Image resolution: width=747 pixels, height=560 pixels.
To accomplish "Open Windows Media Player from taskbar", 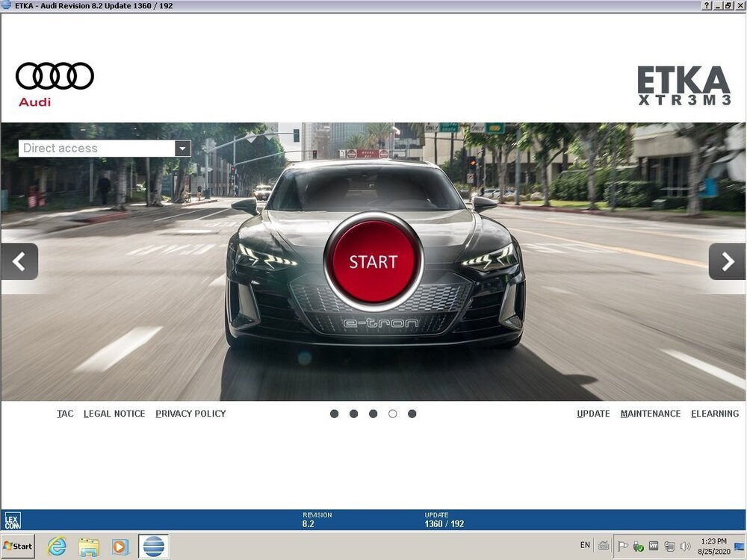I will point(120,547).
